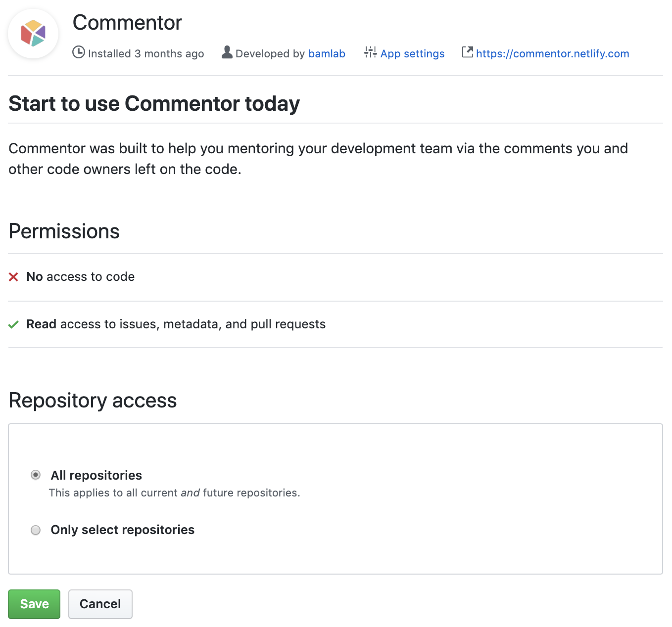Select the Only select repositories option
Viewport: 672px width, 627px height.
[36, 530]
